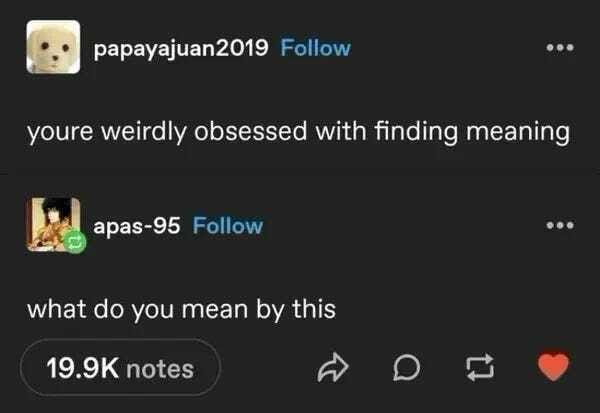Click the green reblog badge on avatar

click(75, 242)
